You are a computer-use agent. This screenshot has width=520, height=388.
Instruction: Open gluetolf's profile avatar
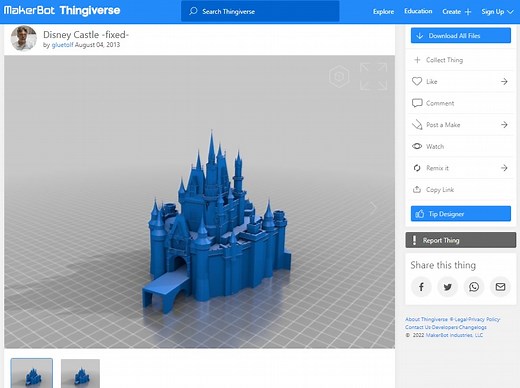[24, 38]
